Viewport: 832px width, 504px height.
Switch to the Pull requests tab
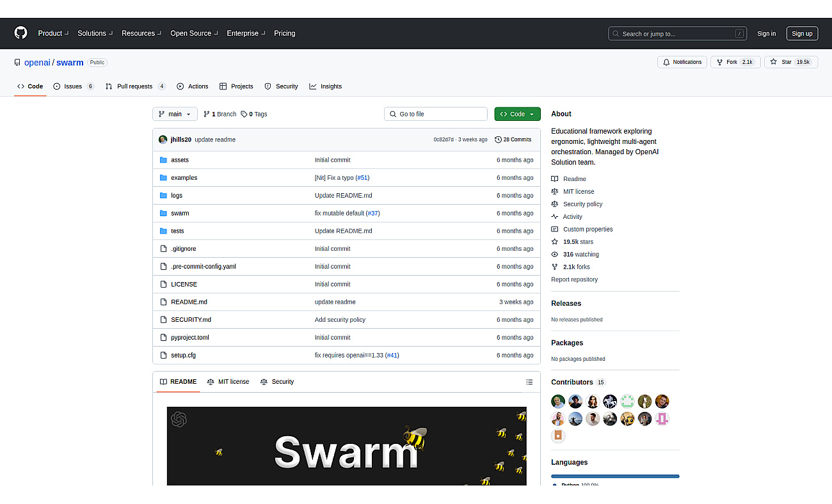[136, 86]
